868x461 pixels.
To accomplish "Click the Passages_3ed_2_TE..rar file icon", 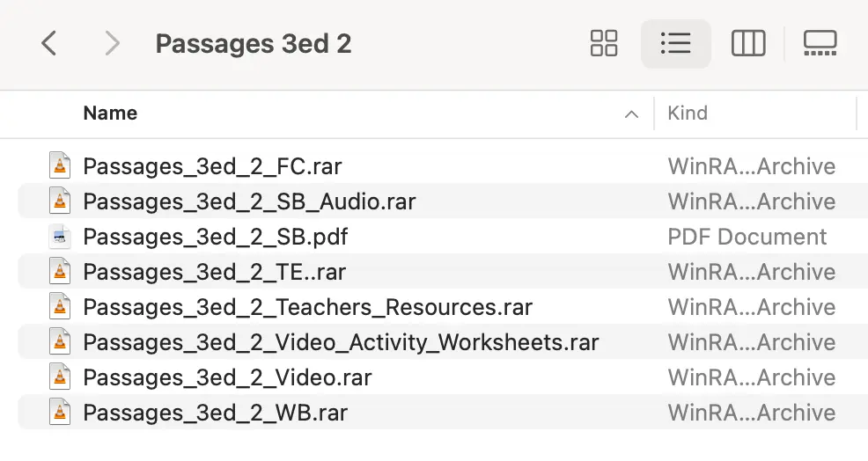I will point(60,271).
